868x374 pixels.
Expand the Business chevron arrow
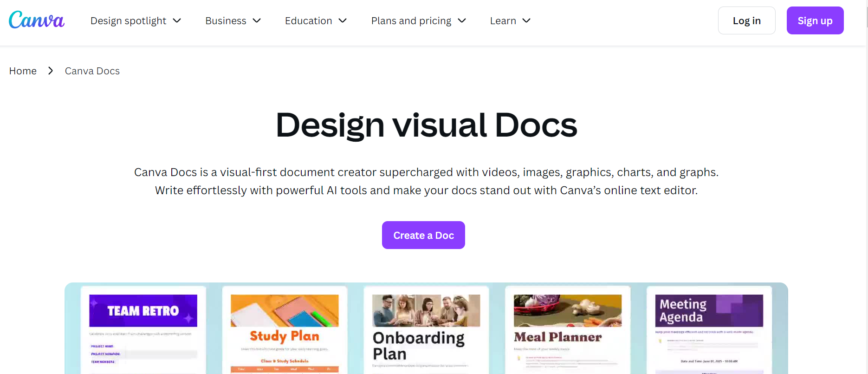[x=257, y=21]
